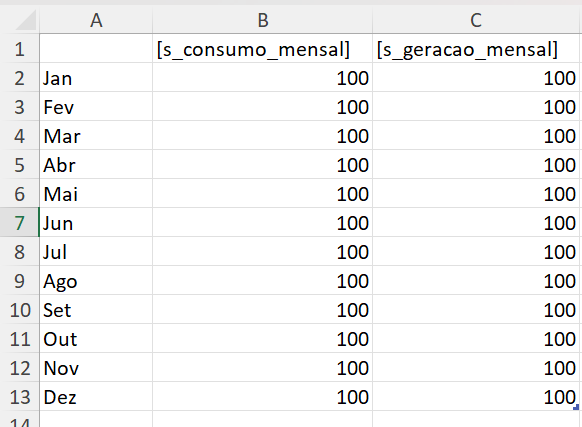Select column C header
This screenshot has width=582, height=427.
pos(477,20)
